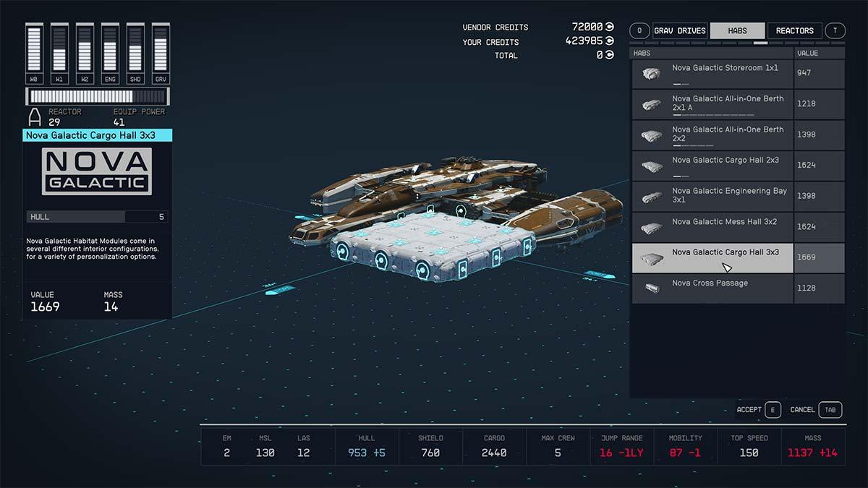
Task: Click the value 1128 for Nova Cross Passage
Action: pos(806,288)
